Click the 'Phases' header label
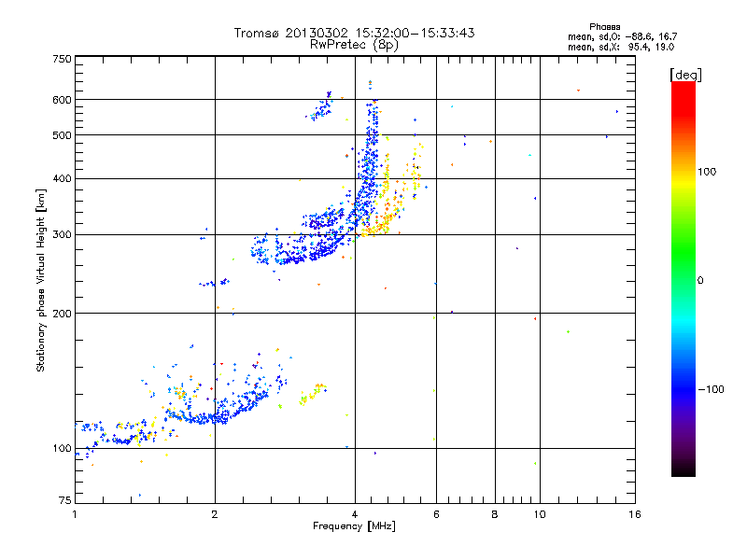The image size is (747, 560). click(604, 27)
